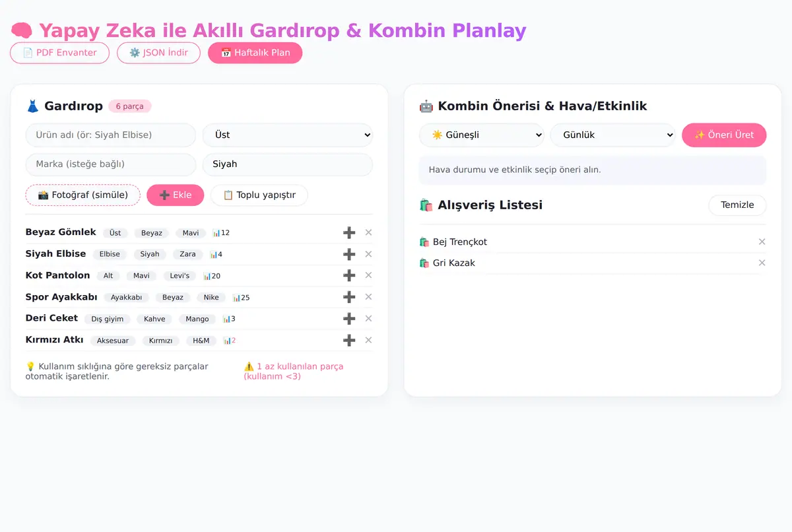Focus the Marka (isteğe bağlı) field
Image resolution: width=792 pixels, height=532 pixels.
(x=110, y=164)
